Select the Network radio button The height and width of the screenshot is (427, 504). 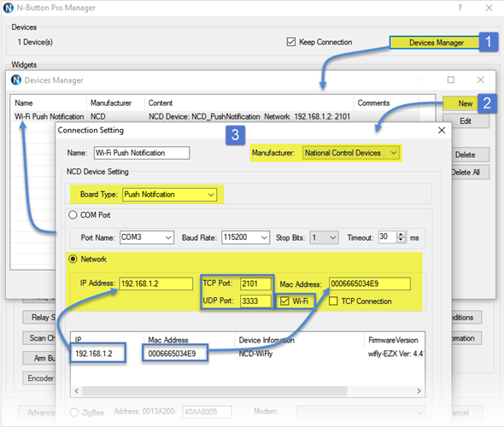point(73,259)
